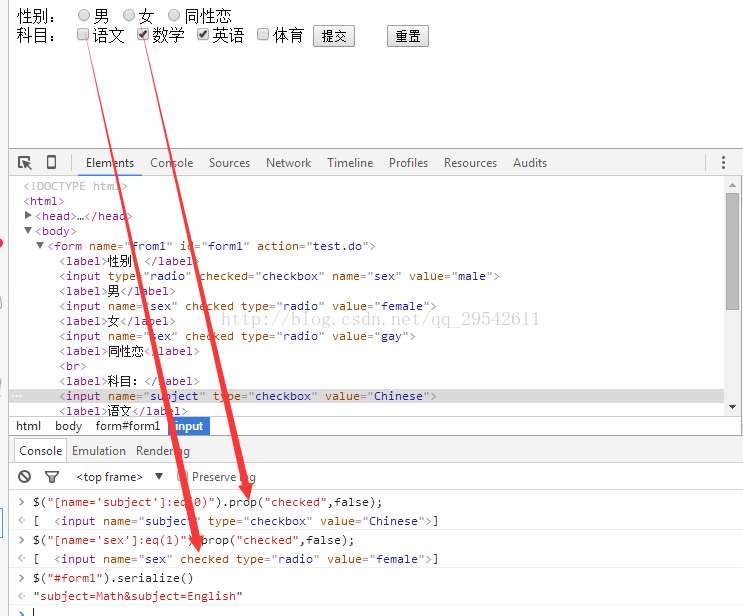This screenshot has width=743, height=616.
Task: Select the input value="female" line in Elements
Action: click(248, 306)
